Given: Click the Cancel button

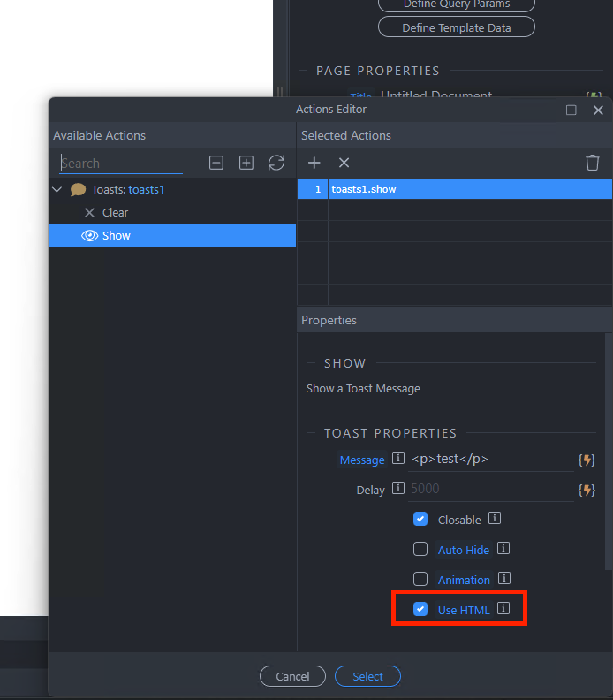Looking at the screenshot, I should [292, 676].
